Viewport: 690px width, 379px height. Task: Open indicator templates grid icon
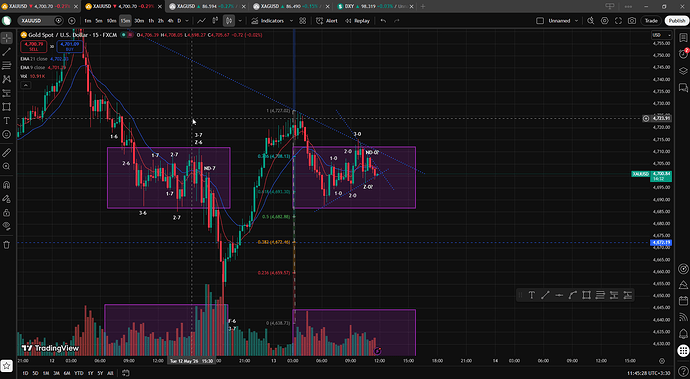(x=303, y=21)
